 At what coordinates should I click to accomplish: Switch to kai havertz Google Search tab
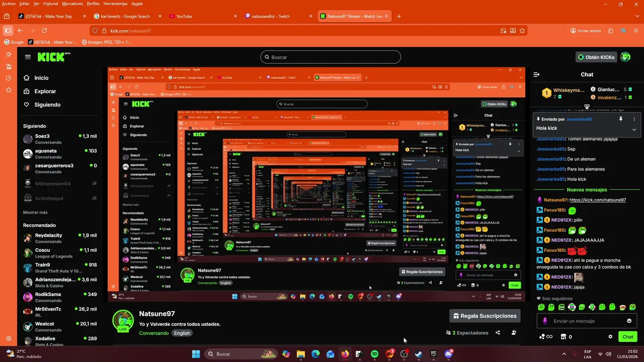click(x=127, y=16)
